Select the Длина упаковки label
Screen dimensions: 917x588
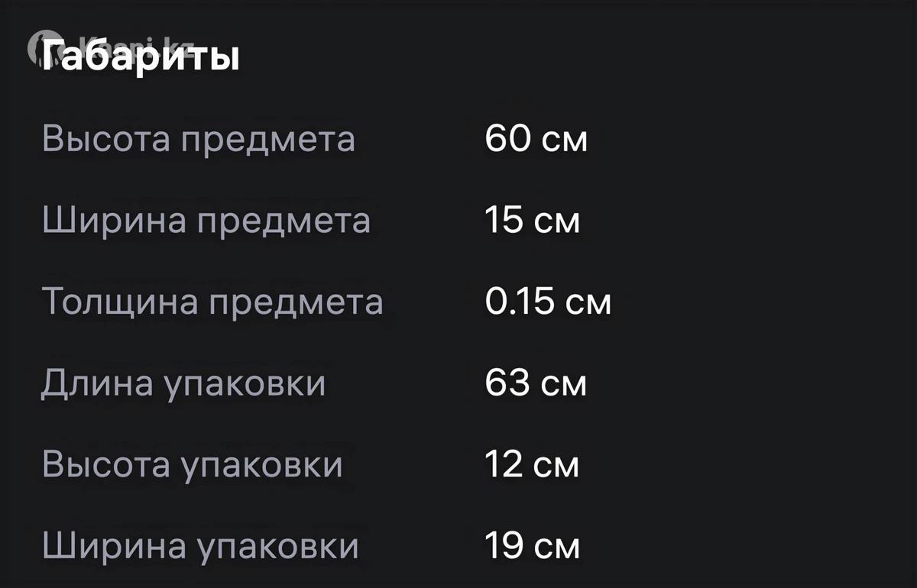click(x=183, y=383)
